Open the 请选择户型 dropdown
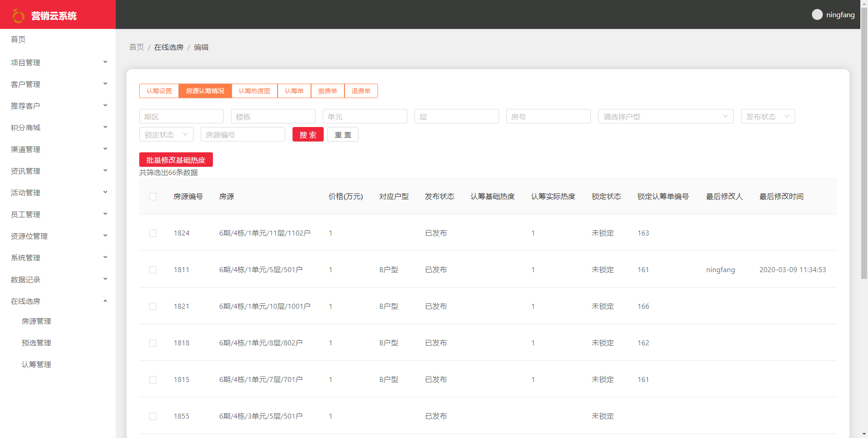Image resolution: width=868 pixels, height=438 pixels. coord(665,117)
